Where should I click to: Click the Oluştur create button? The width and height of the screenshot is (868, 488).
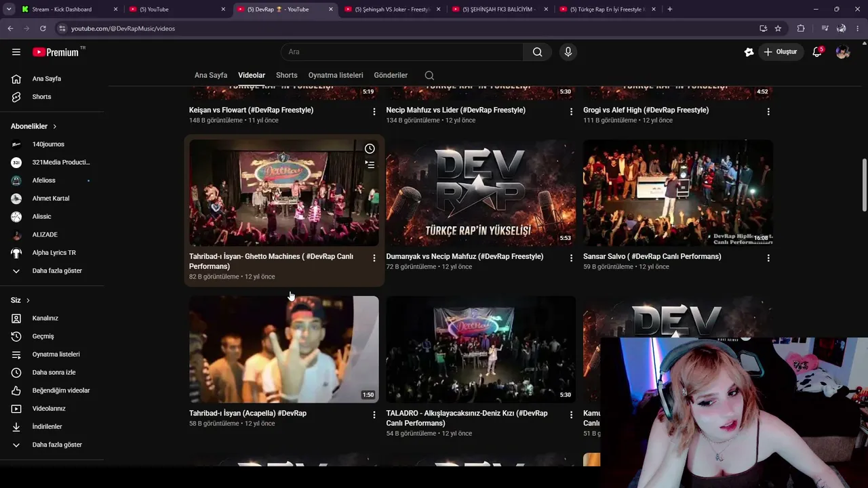pos(780,52)
